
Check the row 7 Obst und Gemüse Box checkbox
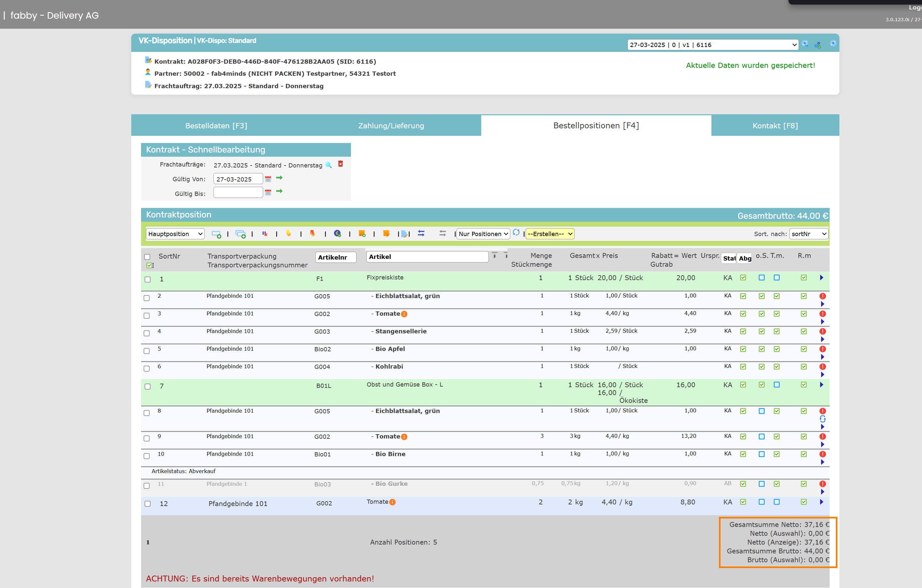tap(148, 387)
